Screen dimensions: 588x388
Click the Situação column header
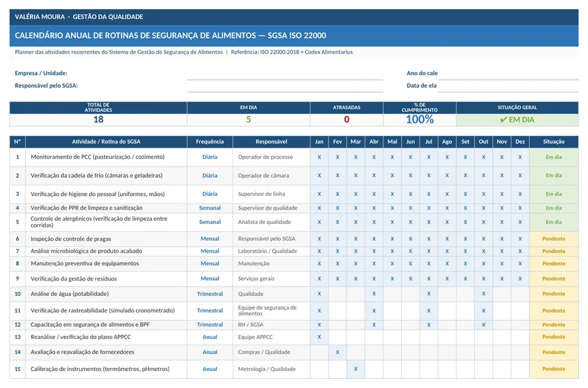coord(553,142)
